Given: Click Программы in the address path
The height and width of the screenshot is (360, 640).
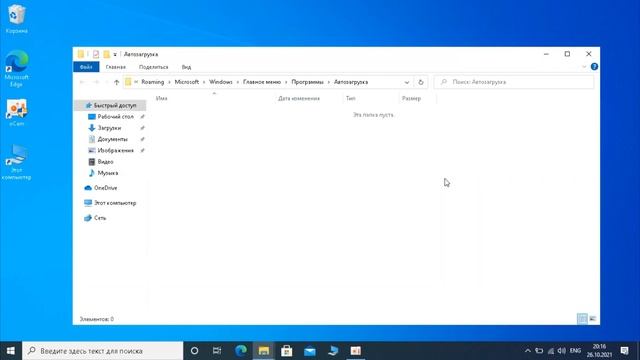Looking at the screenshot, I should [307, 82].
